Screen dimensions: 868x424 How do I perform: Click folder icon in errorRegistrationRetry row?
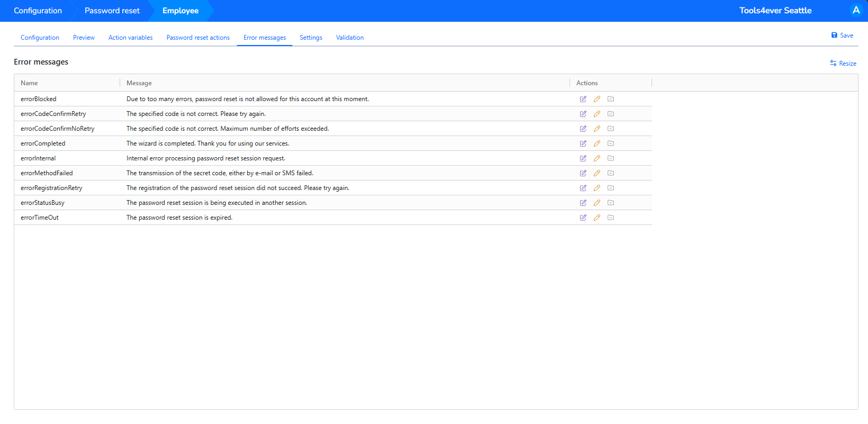611,188
